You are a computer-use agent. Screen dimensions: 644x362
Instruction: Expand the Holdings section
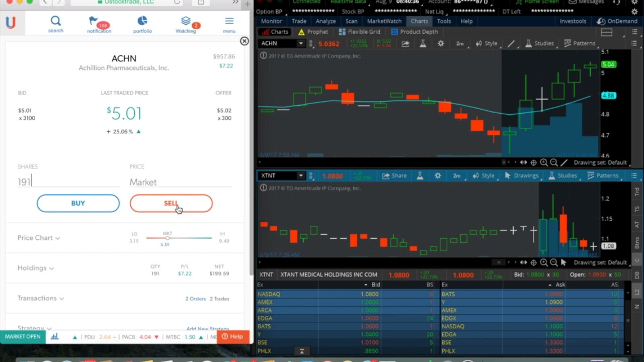(36, 268)
